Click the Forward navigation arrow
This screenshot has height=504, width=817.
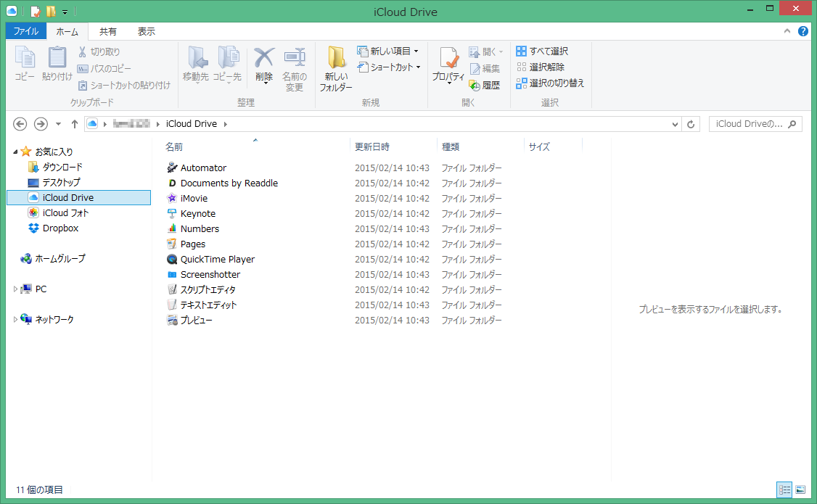[41, 124]
